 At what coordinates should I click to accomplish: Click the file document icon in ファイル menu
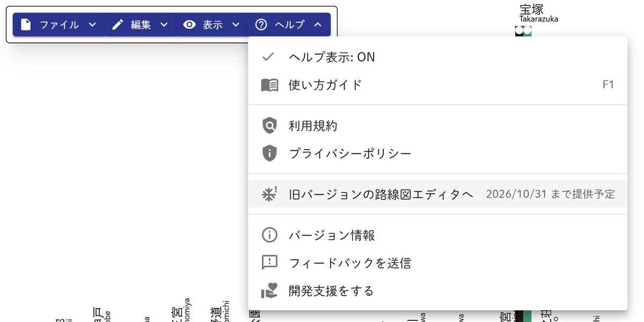point(26,24)
